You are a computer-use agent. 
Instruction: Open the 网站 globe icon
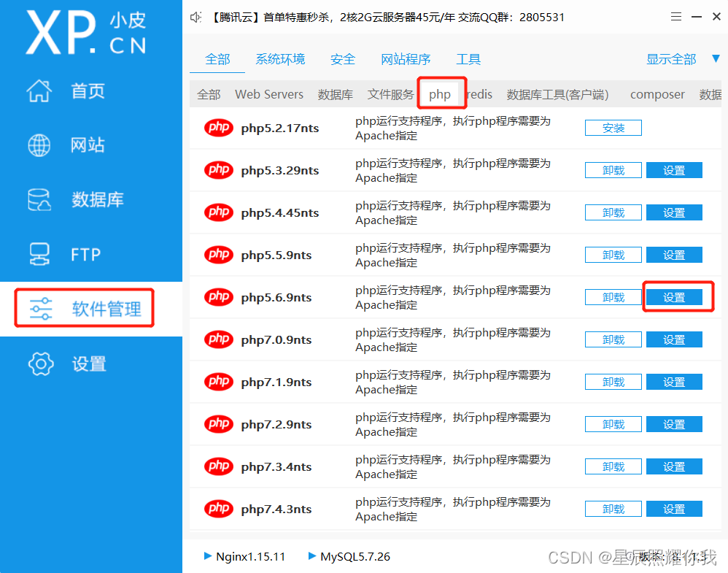click(39, 145)
